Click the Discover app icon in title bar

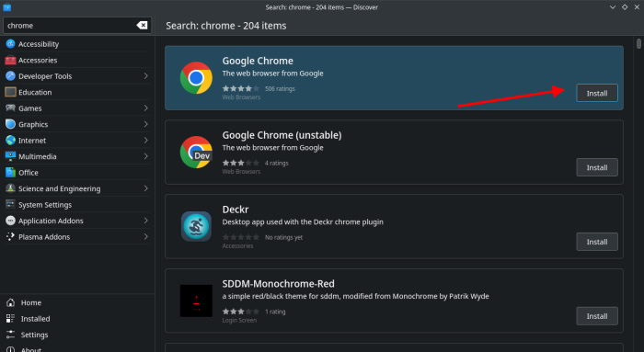[x=7, y=7]
